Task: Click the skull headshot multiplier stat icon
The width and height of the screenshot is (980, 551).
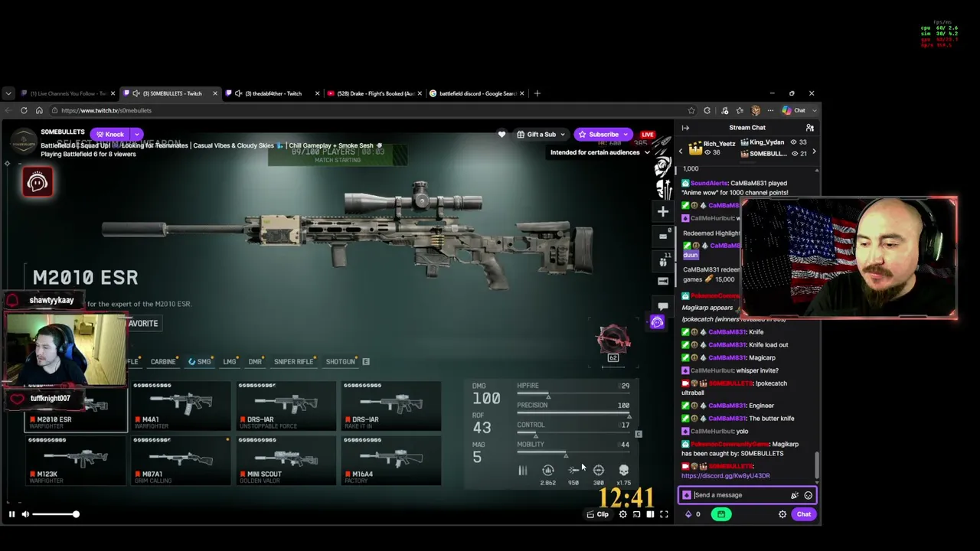Action: point(623,471)
